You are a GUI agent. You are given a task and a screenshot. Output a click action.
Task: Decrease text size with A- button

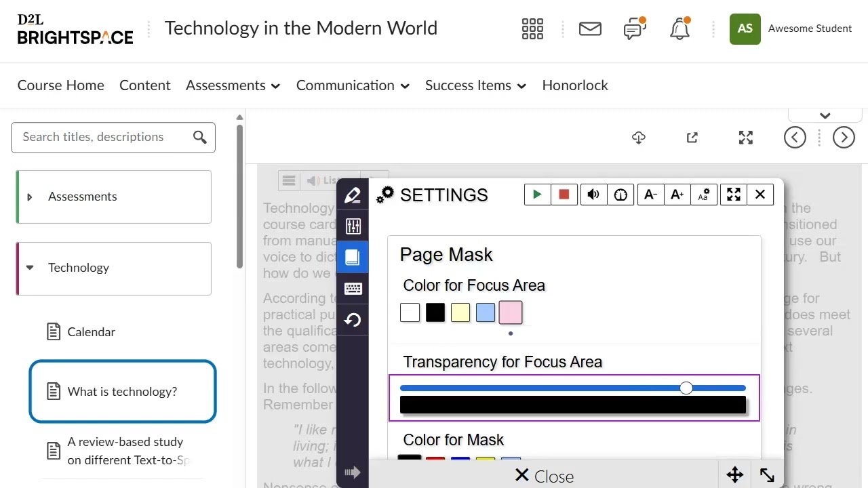650,195
